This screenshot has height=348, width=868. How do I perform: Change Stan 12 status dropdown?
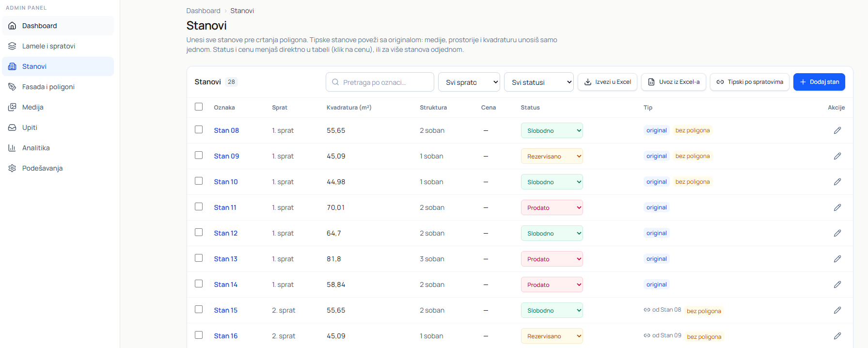[x=552, y=233]
